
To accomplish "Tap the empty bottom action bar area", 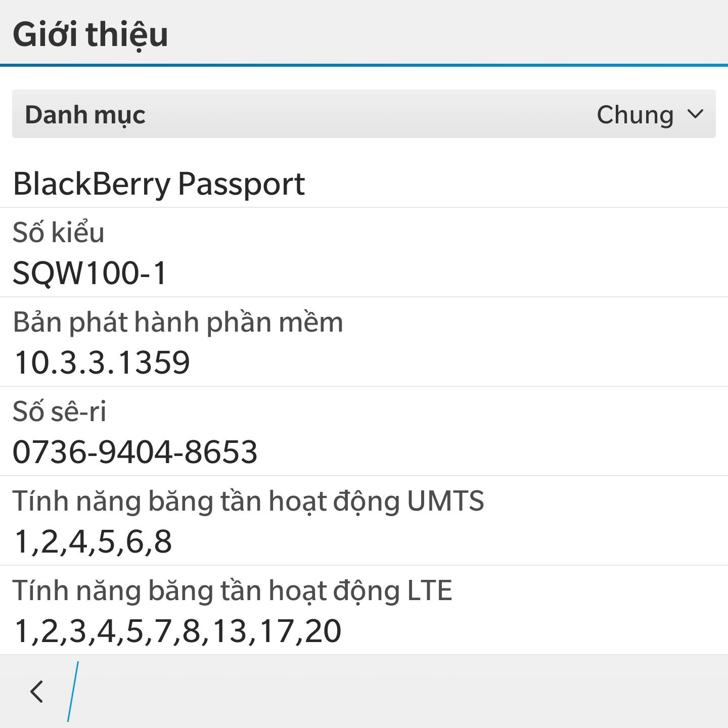I will click(x=404, y=692).
